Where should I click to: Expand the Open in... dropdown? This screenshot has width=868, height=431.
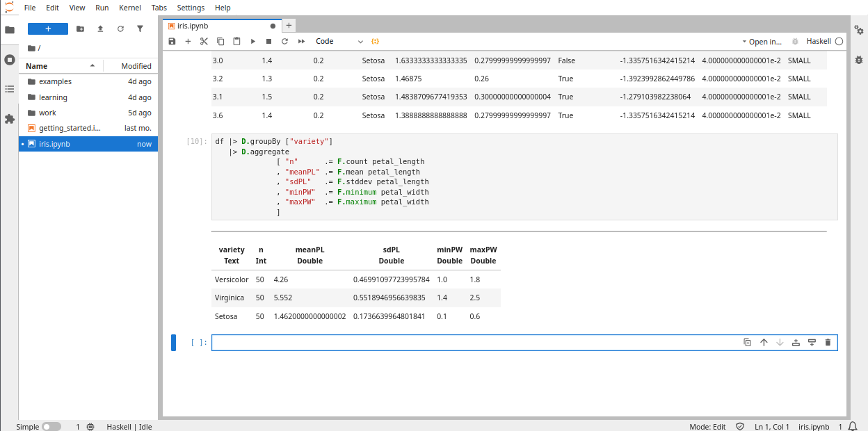(x=762, y=42)
